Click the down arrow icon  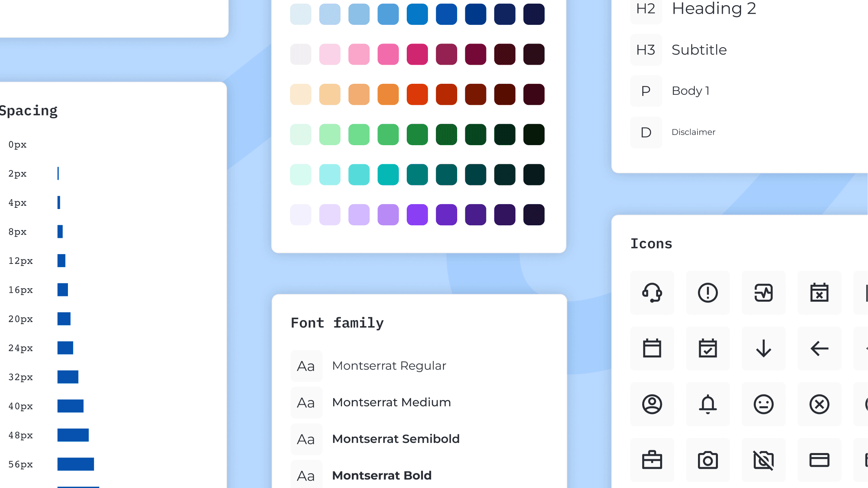[763, 349]
